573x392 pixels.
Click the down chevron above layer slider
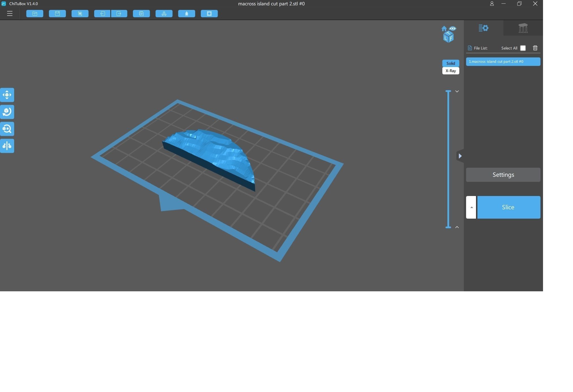pyautogui.click(x=457, y=91)
